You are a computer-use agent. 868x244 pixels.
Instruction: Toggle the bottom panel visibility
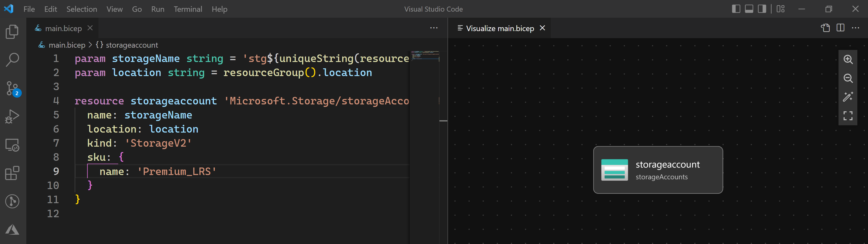(x=749, y=9)
